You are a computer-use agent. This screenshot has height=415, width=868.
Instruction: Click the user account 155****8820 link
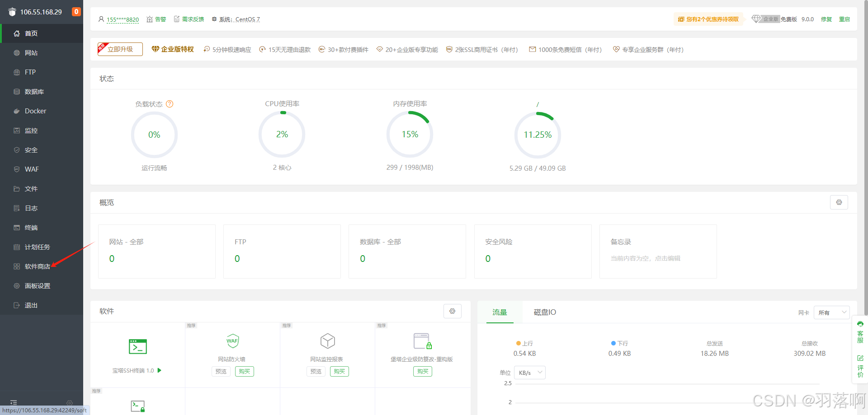pyautogui.click(x=123, y=19)
